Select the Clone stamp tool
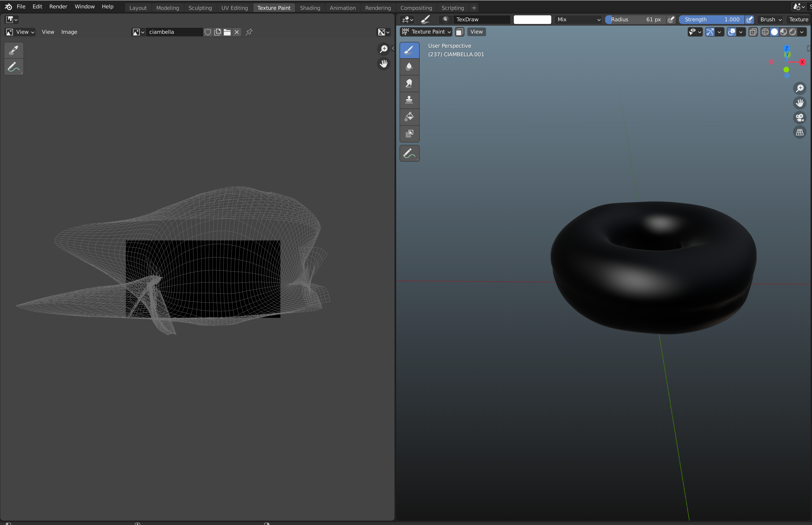This screenshot has height=525, width=812. click(x=409, y=100)
